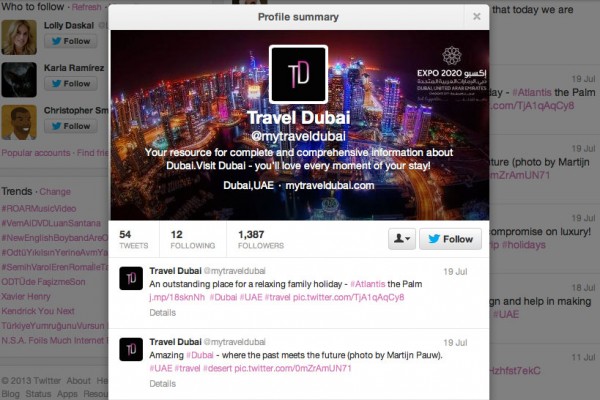Screen dimensions: 600x400
Task: Open pic.twitter.com/0mZrAmUN71 photo link
Action: (293, 368)
